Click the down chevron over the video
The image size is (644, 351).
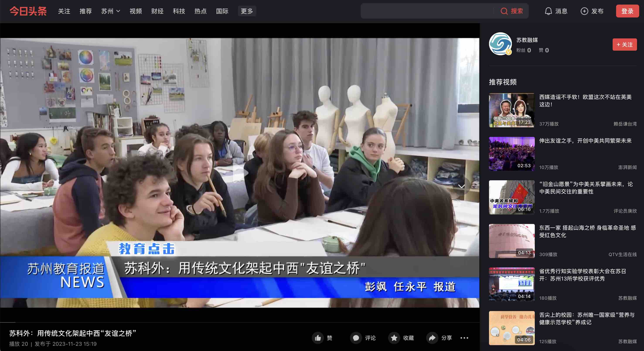462,186
